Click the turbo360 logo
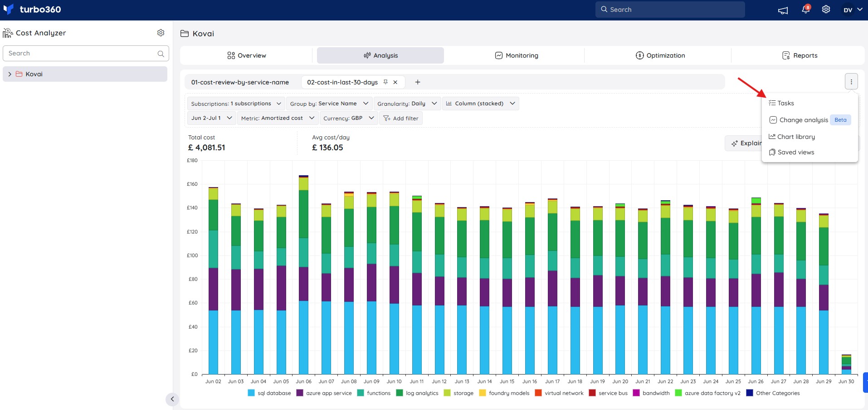 pyautogui.click(x=32, y=9)
